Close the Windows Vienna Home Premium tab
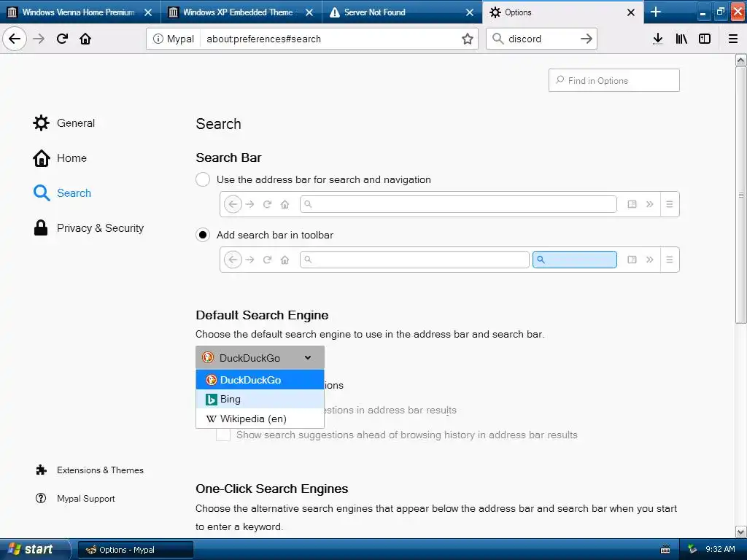This screenshot has width=747, height=560. point(148,12)
